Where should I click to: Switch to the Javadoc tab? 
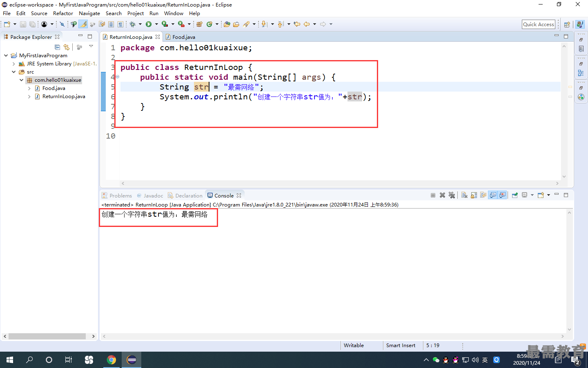[x=150, y=195]
